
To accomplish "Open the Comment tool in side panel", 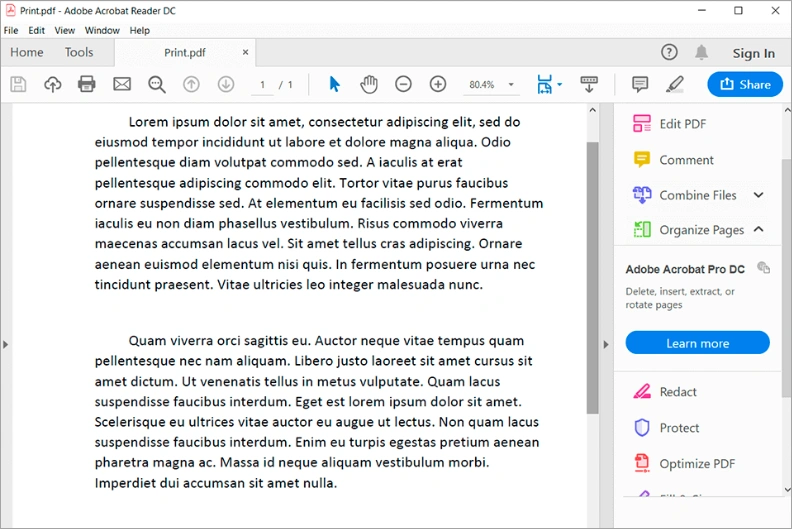I will tap(673, 160).
